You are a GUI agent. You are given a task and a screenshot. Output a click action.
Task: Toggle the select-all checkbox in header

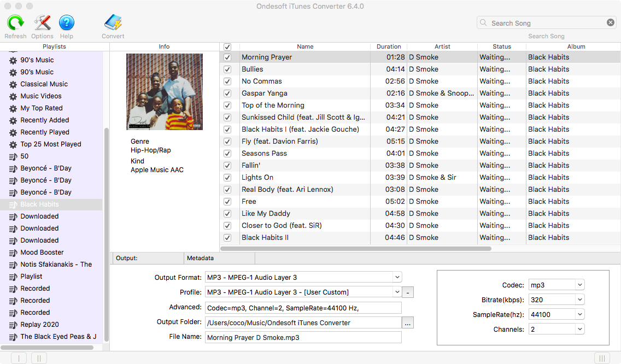tap(227, 47)
